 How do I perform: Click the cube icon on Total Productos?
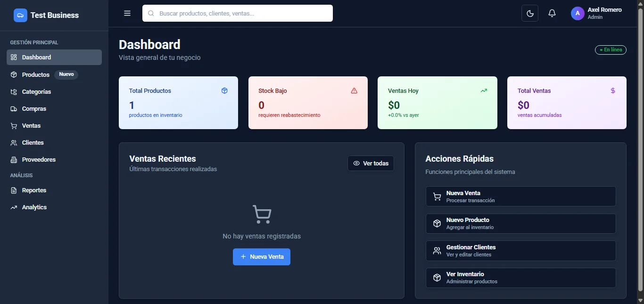(224, 90)
